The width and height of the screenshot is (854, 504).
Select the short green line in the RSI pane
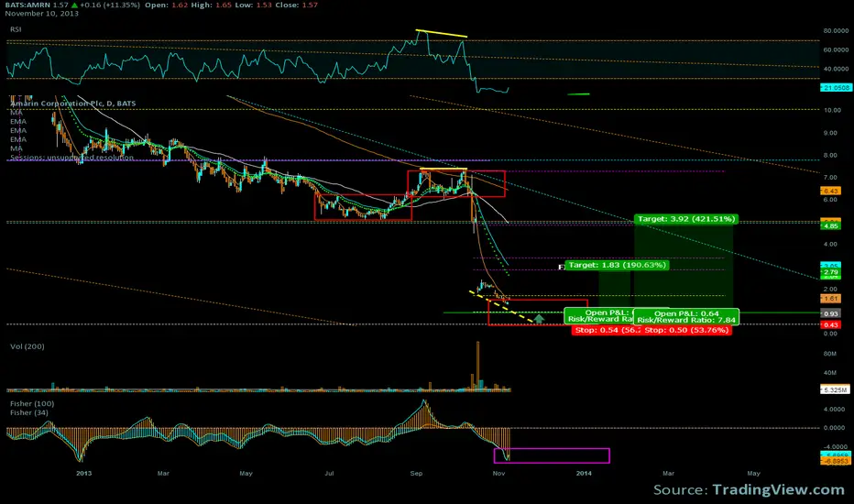578,94
